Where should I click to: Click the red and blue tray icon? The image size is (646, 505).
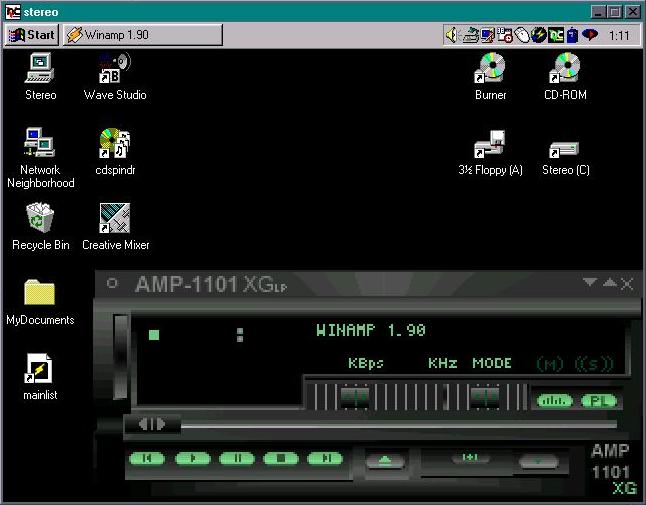coord(590,35)
